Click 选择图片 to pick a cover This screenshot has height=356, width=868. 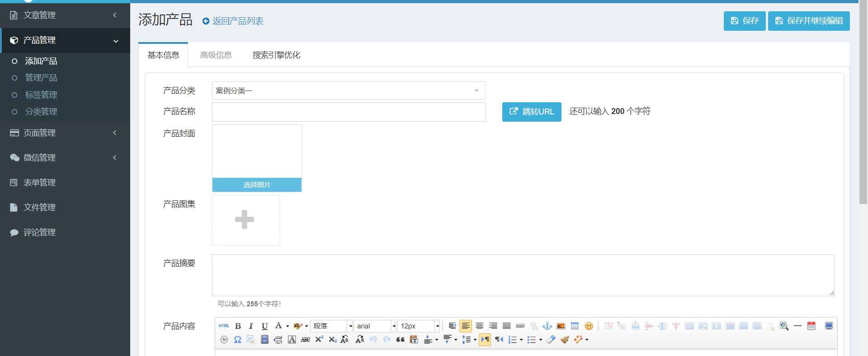coord(257,185)
